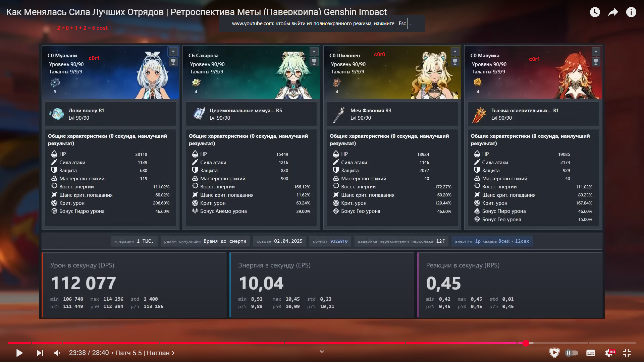Toggle subtitles on the player
Viewport: 644px width, 362px height.
[x=591, y=353]
